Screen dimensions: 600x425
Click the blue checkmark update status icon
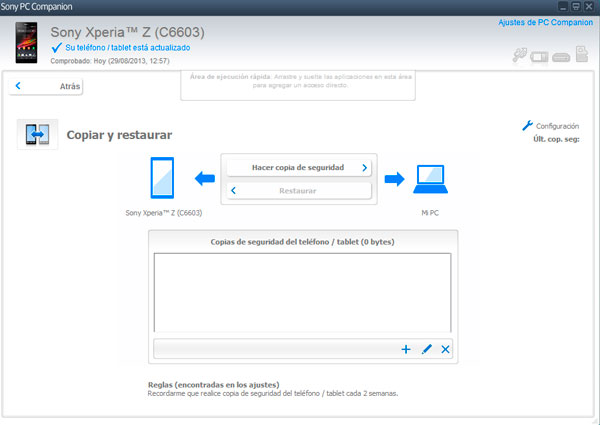click(57, 48)
